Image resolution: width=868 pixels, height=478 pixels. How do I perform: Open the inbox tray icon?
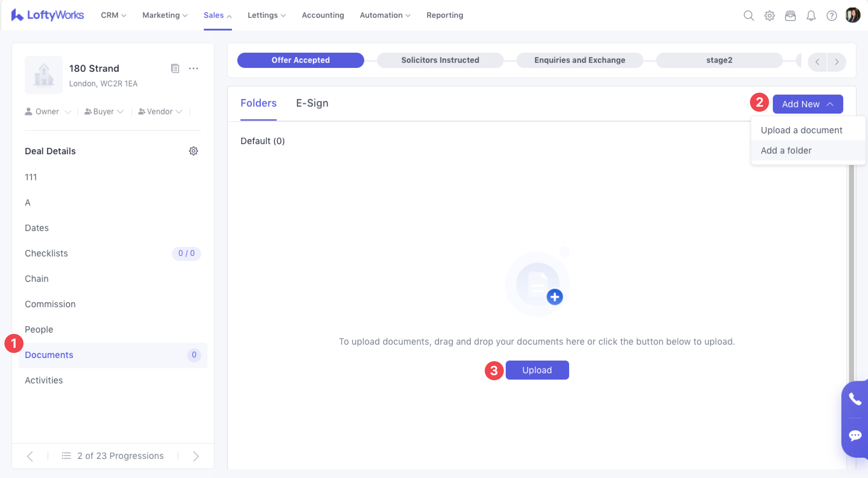[790, 16]
